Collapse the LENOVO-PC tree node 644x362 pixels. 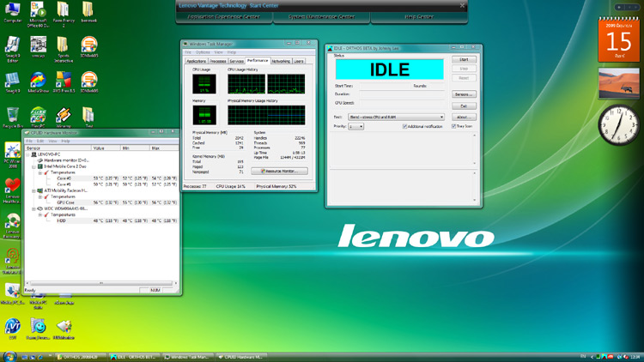tap(28, 154)
